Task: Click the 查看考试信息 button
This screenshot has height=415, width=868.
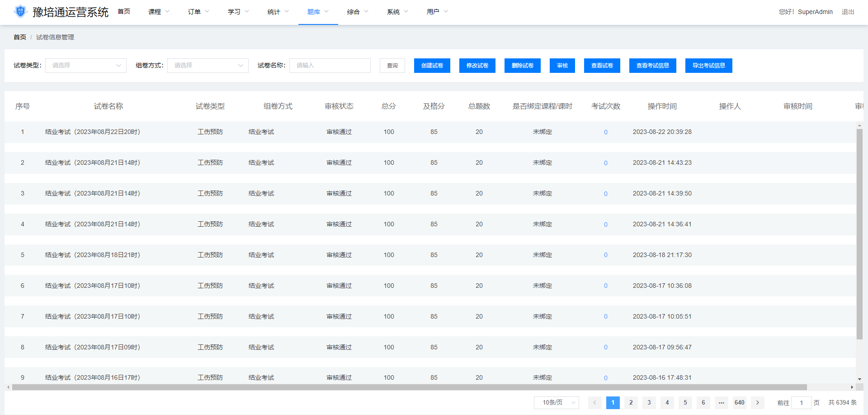Action: 653,65
